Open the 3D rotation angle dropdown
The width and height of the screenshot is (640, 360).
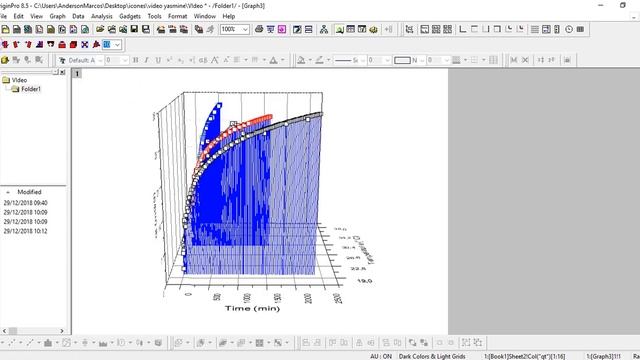pyautogui.click(x=117, y=44)
